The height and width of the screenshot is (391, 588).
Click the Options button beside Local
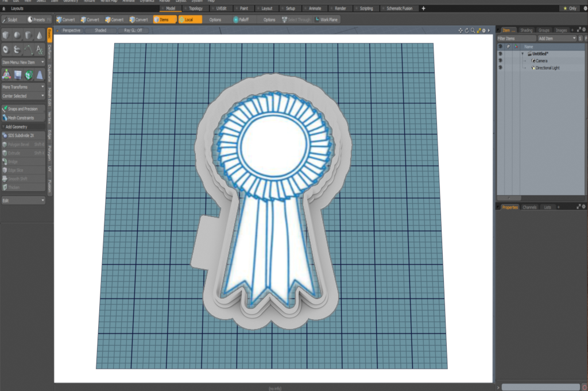215,20
